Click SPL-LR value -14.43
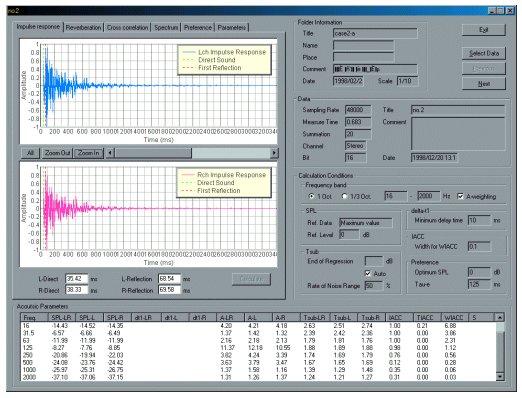Viewport: 522px width, 398px height. pyautogui.click(x=60, y=326)
